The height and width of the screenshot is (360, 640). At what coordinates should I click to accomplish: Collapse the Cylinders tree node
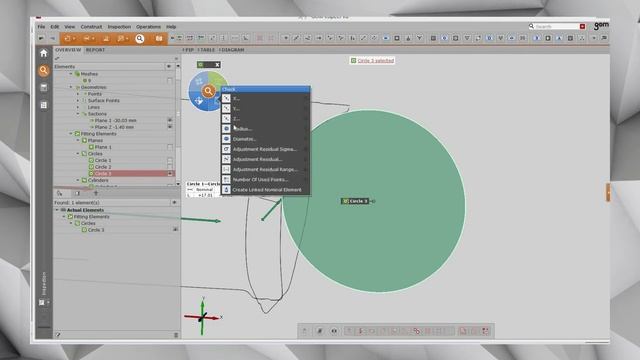tap(78, 180)
